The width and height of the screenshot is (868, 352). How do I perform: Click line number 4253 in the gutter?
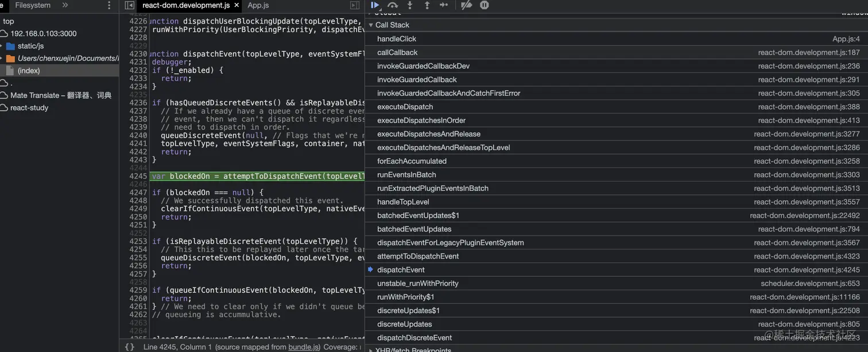click(x=138, y=241)
